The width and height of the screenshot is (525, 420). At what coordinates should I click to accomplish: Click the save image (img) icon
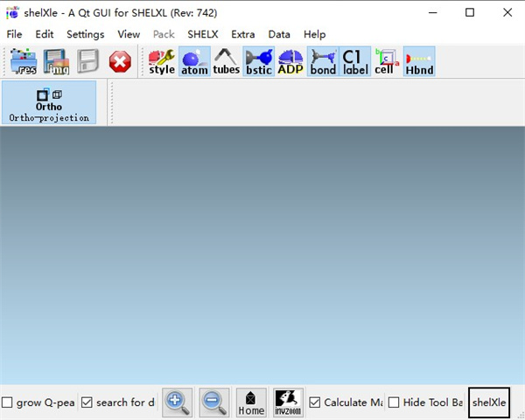tap(56, 61)
